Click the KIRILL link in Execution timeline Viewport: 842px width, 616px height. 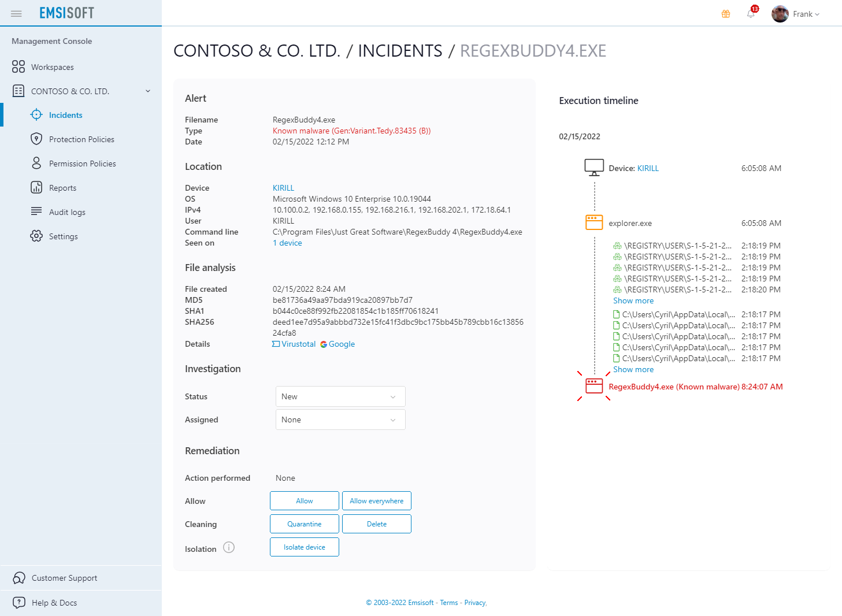648,168
